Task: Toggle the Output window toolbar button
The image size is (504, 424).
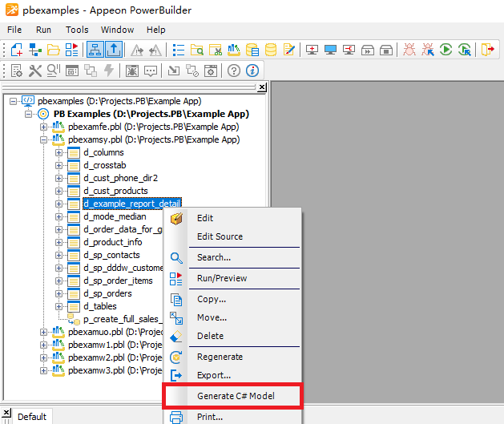Action: point(113,50)
